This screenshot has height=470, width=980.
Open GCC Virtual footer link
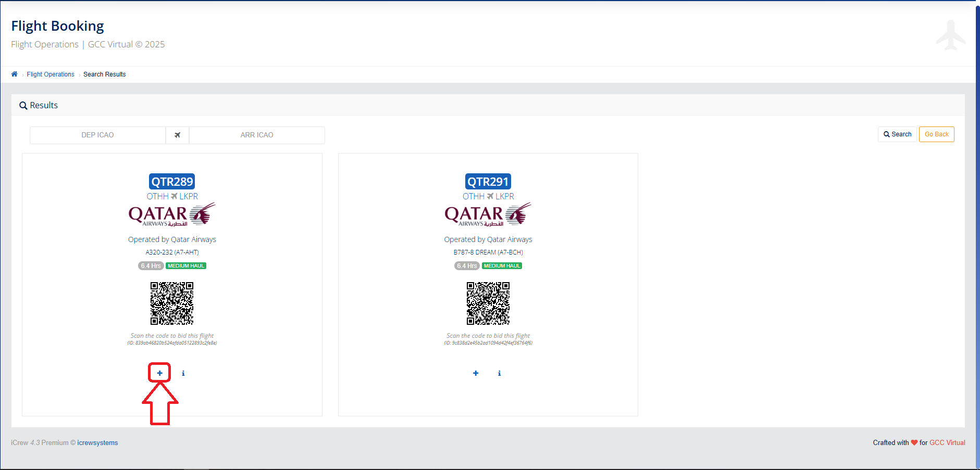click(x=947, y=443)
